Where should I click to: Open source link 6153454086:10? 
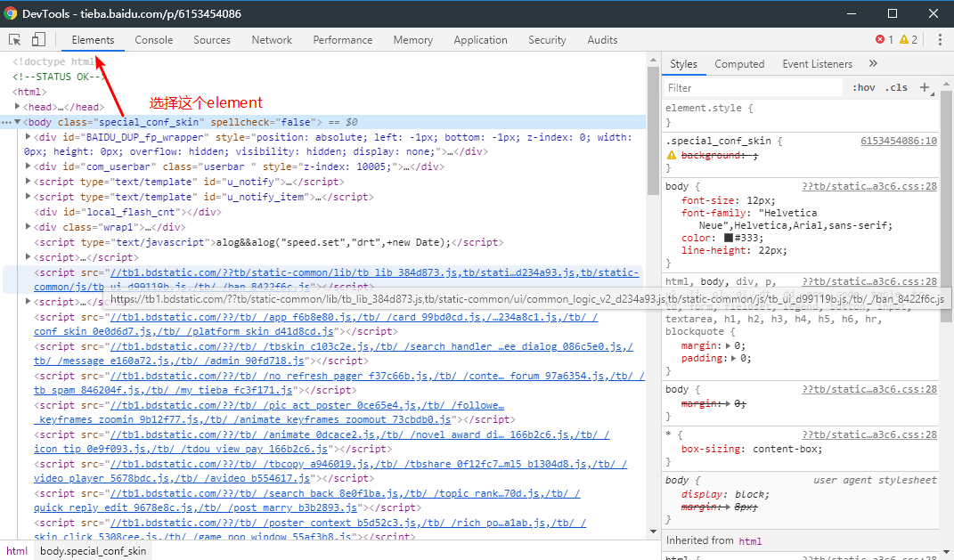899,141
